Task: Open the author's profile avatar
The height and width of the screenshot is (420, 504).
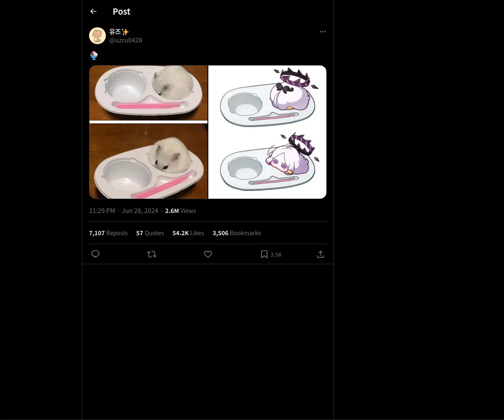Action: tap(97, 36)
